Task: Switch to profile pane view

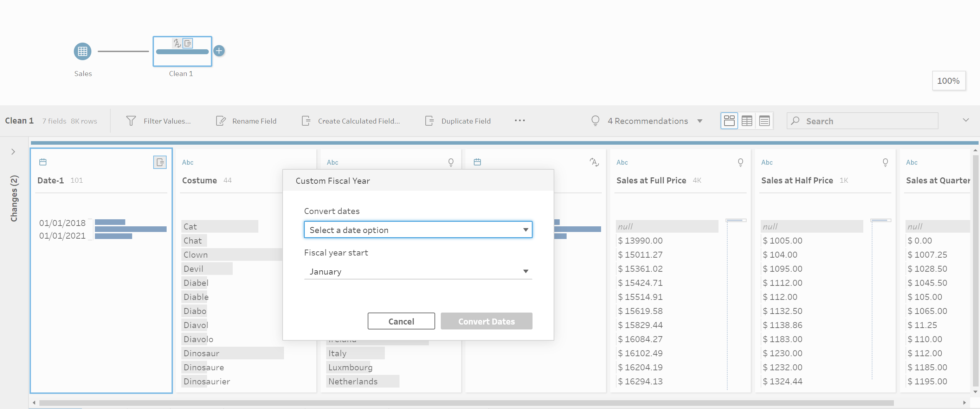Action: [x=729, y=121]
